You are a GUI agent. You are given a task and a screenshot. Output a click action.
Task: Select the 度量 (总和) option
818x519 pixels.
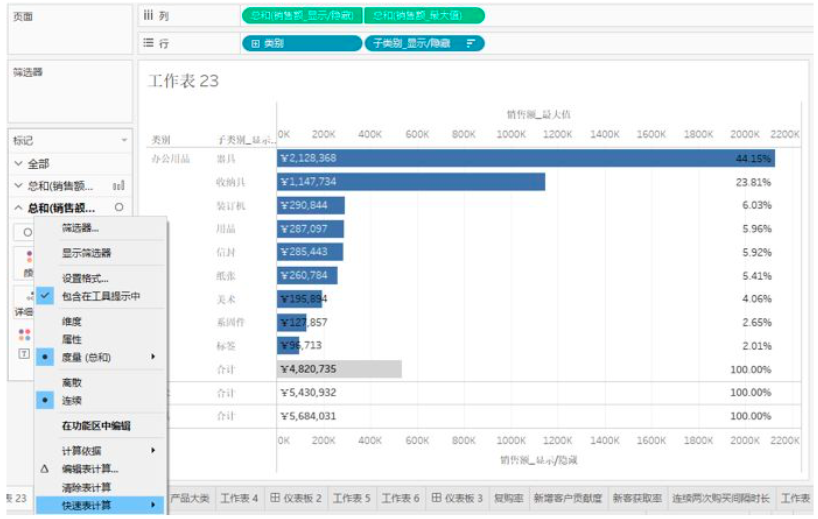tap(86, 357)
